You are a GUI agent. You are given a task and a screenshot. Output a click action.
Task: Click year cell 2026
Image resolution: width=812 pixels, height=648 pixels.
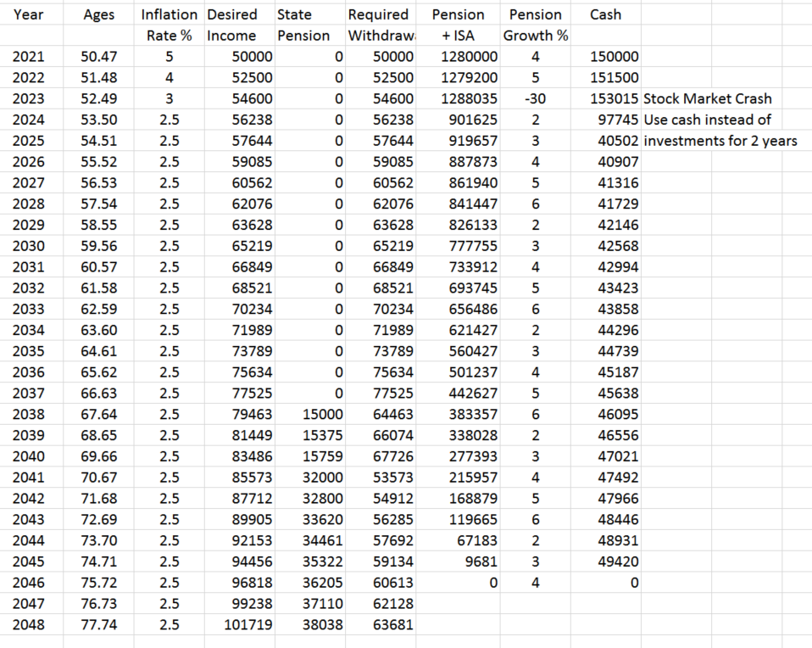pos(32,162)
